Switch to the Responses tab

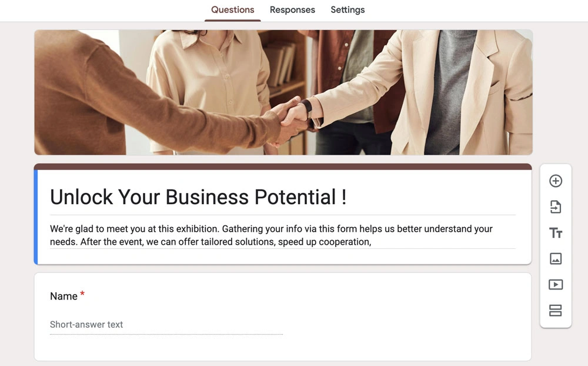click(x=292, y=10)
